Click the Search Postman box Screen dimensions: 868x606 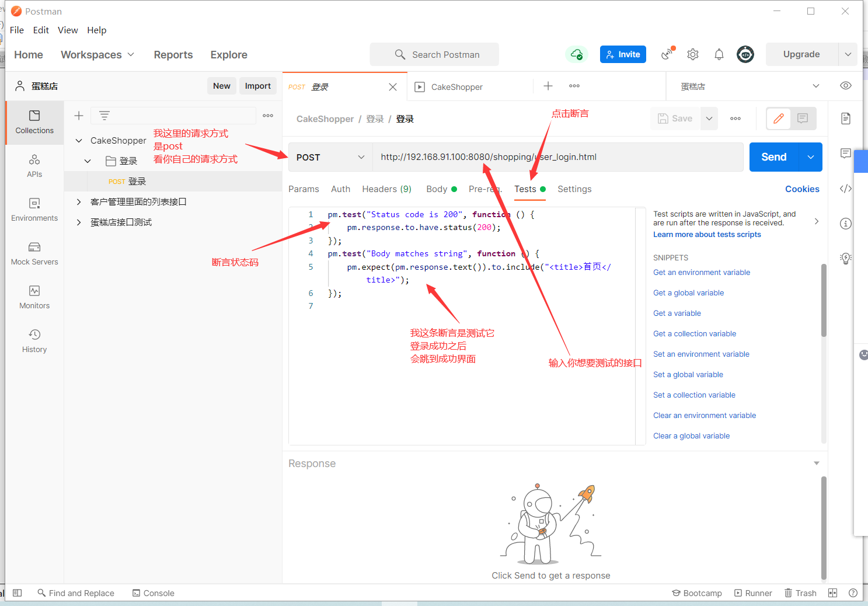(434, 54)
